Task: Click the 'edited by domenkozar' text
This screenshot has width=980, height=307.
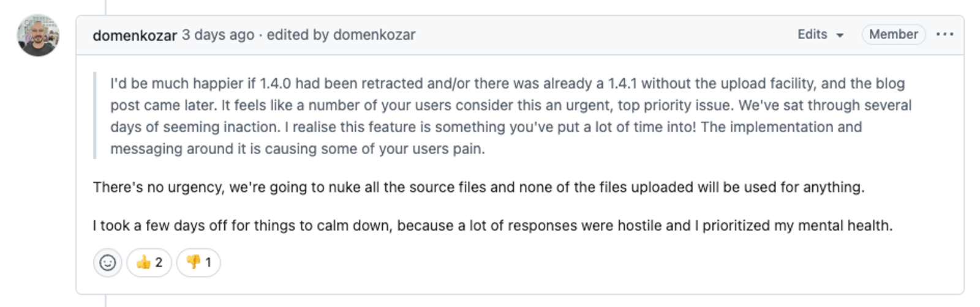Action: (341, 35)
